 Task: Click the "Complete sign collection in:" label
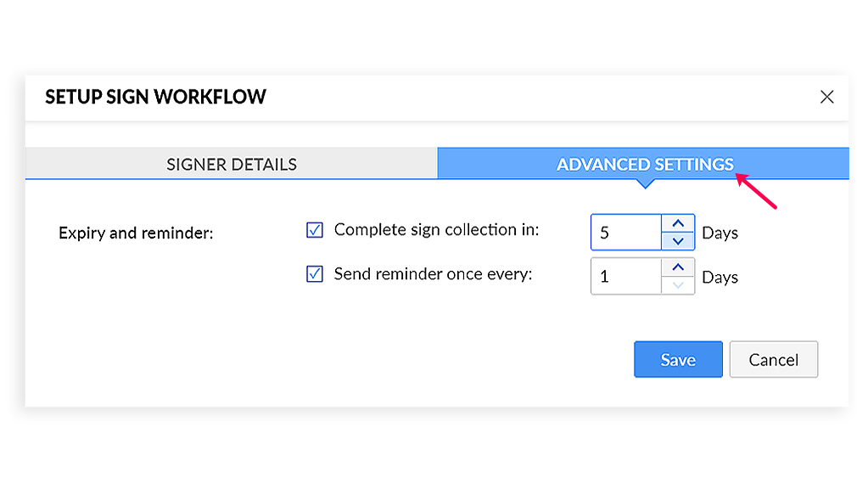point(436,230)
